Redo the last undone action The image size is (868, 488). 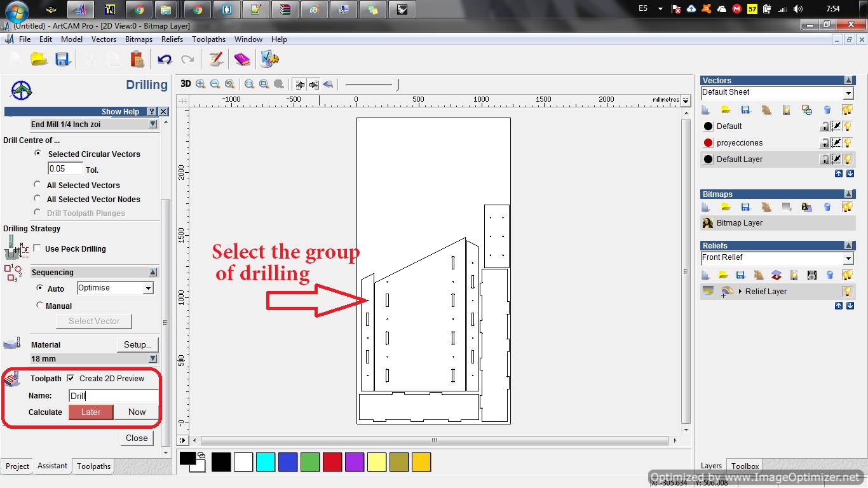click(x=187, y=60)
